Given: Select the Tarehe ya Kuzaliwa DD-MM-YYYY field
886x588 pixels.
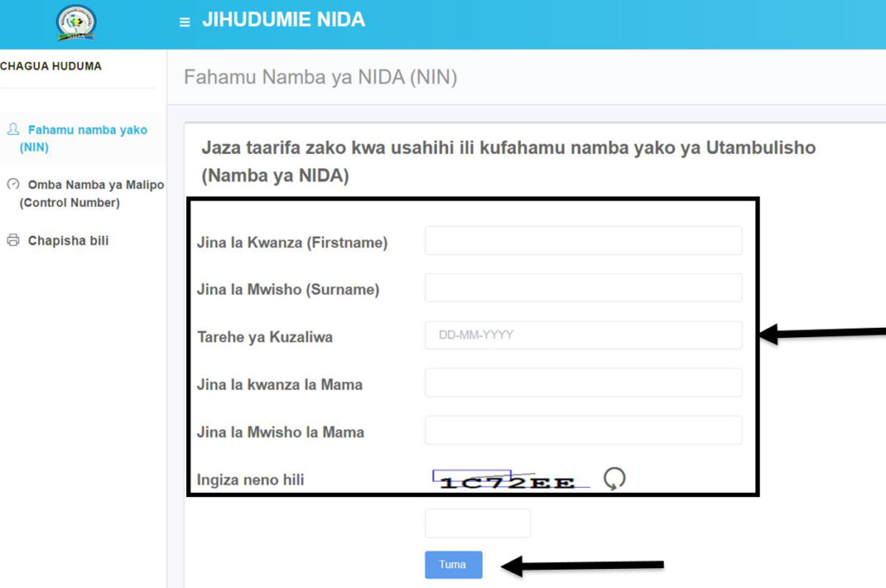Looking at the screenshot, I should [x=583, y=335].
